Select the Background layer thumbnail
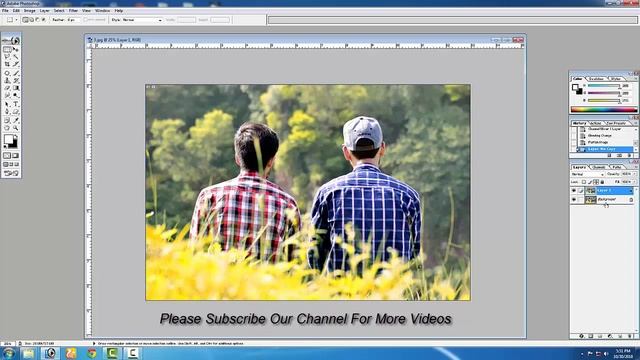640x360 pixels. pos(591,200)
